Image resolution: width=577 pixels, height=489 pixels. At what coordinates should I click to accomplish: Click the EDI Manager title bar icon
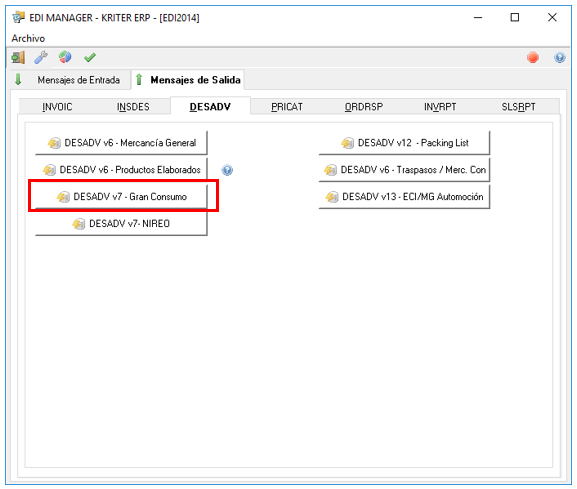tap(18, 17)
